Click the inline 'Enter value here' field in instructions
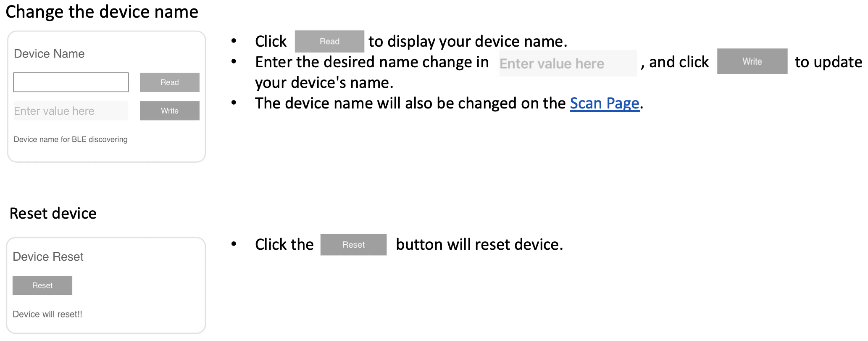This screenshot has width=868, height=341. pyautogui.click(x=568, y=63)
